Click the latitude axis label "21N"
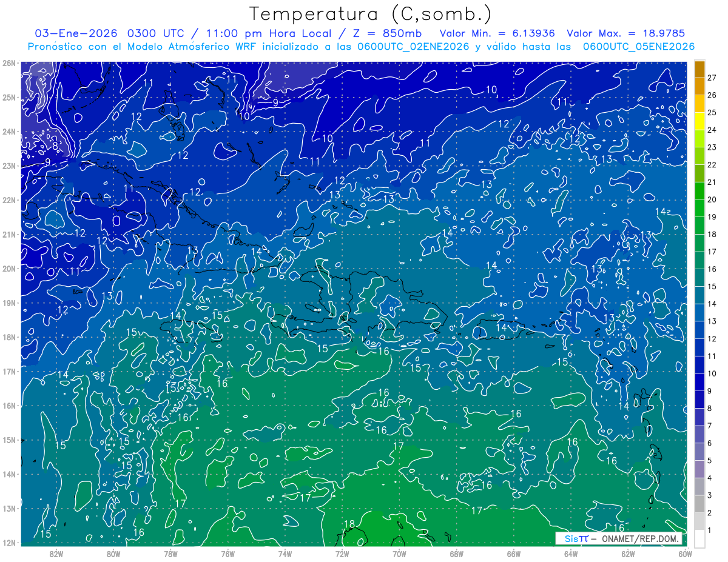728x562 pixels. 9,235
